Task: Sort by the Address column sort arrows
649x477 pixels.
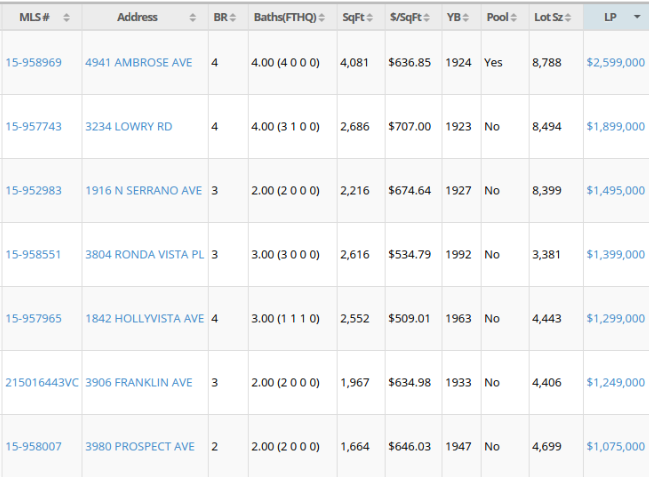Action: (x=192, y=17)
